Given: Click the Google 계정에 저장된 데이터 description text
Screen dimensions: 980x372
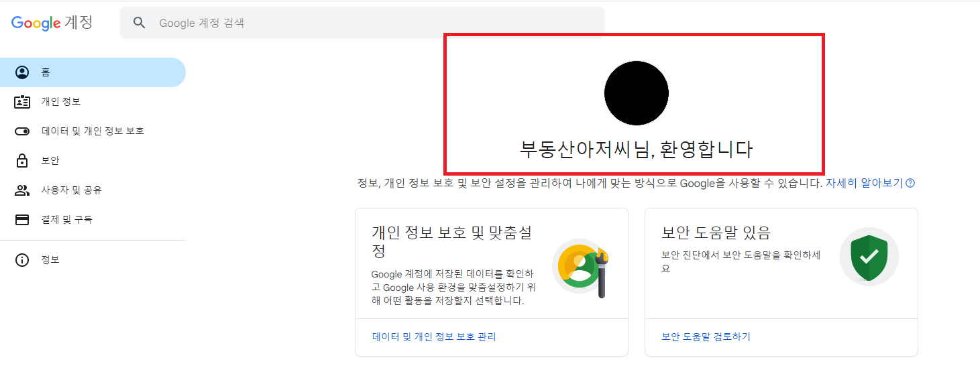Looking at the screenshot, I should (453, 288).
